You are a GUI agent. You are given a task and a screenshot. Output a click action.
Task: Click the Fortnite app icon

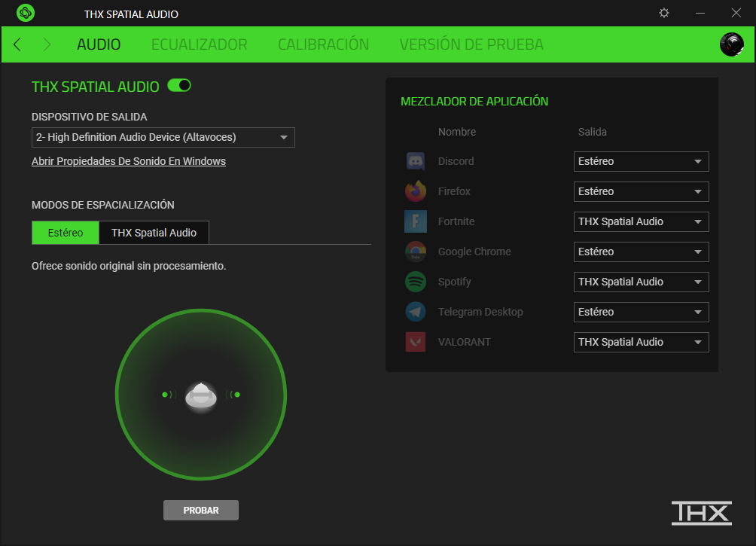coord(416,221)
